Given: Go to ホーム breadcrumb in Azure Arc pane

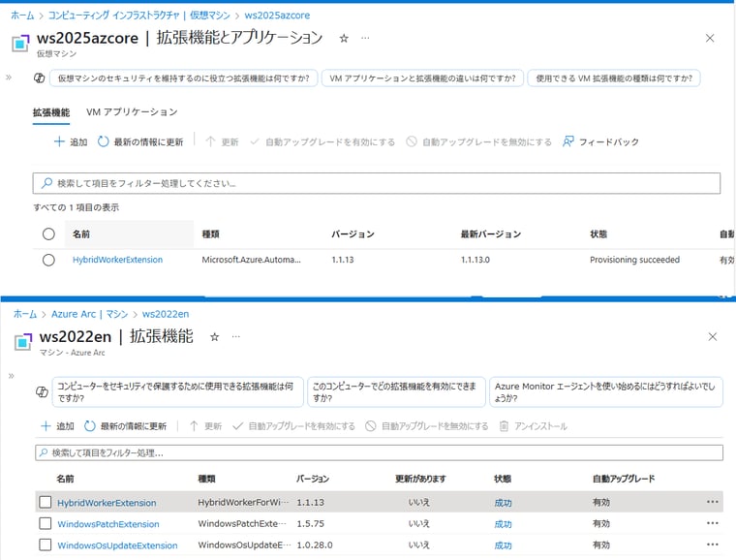Looking at the screenshot, I should point(25,314).
